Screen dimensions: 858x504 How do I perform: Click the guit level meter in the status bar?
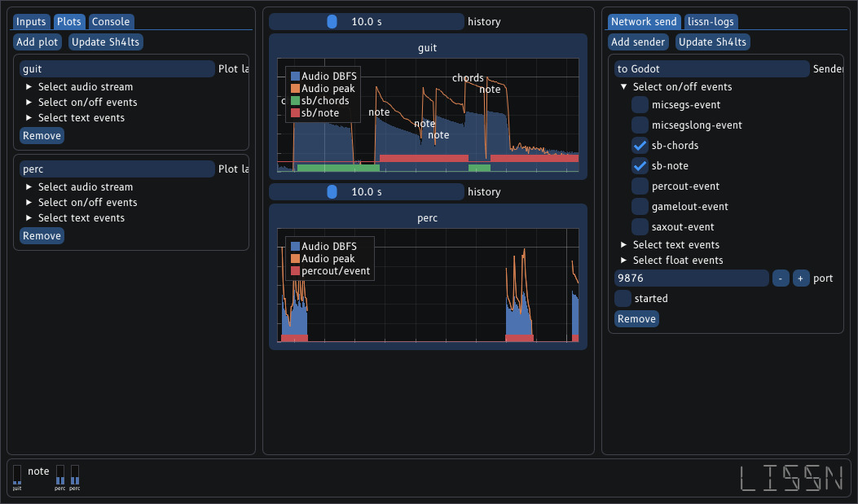click(16, 476)
